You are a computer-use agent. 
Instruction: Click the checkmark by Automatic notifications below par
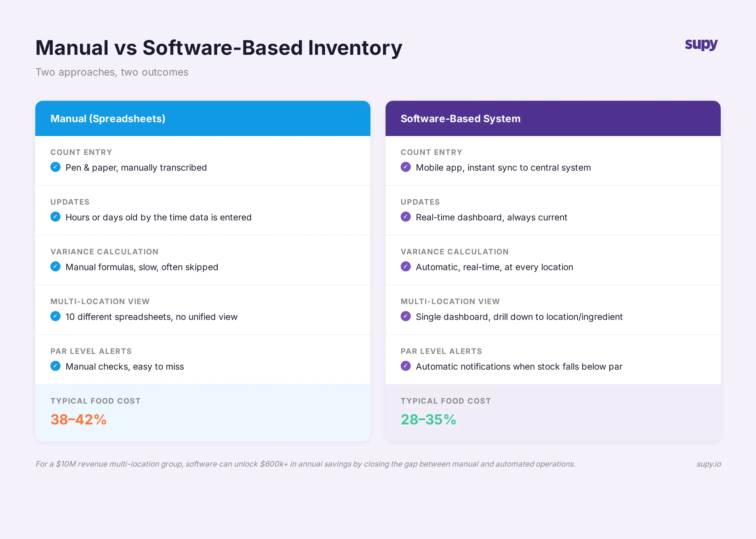tap(406, 366)
